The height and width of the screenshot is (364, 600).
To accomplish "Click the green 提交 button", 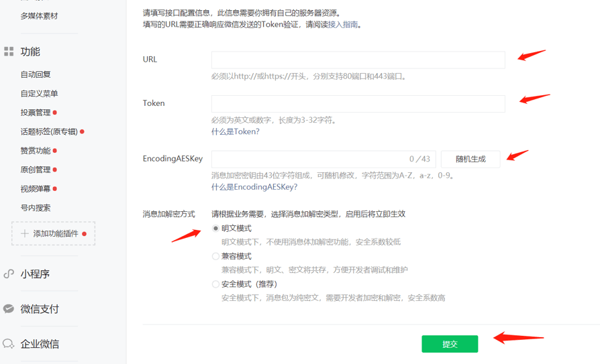I will point(450,344).
